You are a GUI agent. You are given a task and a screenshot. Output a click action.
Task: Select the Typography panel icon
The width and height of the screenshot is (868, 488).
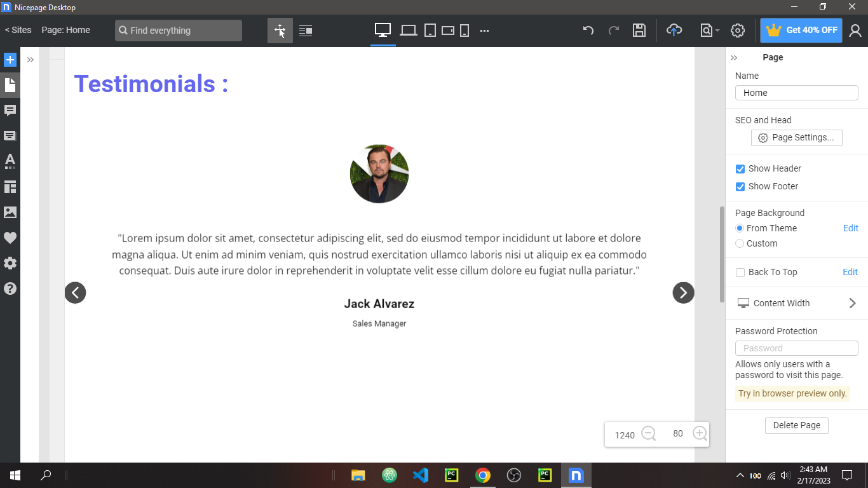(x=10, y=161)
